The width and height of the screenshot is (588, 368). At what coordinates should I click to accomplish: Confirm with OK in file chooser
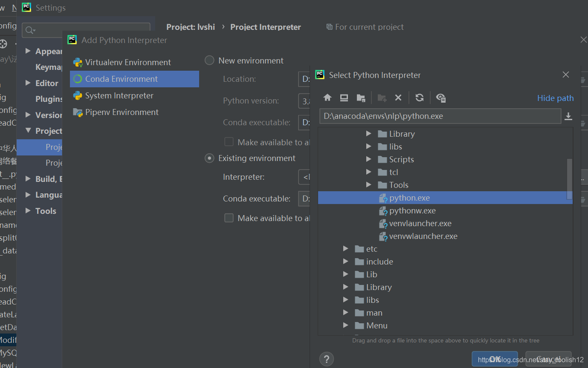(x=495, y=359)
